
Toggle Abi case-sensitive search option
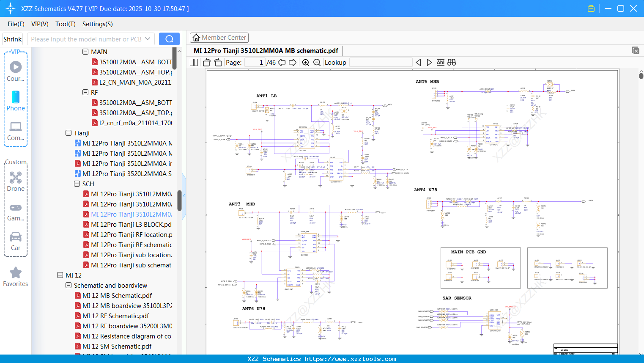coord(441,62)
